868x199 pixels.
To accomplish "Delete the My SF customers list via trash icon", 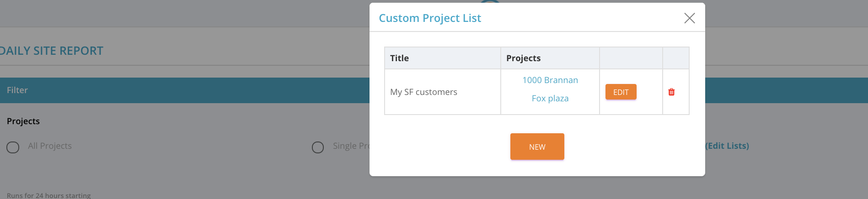I will [x=671, y=92].
